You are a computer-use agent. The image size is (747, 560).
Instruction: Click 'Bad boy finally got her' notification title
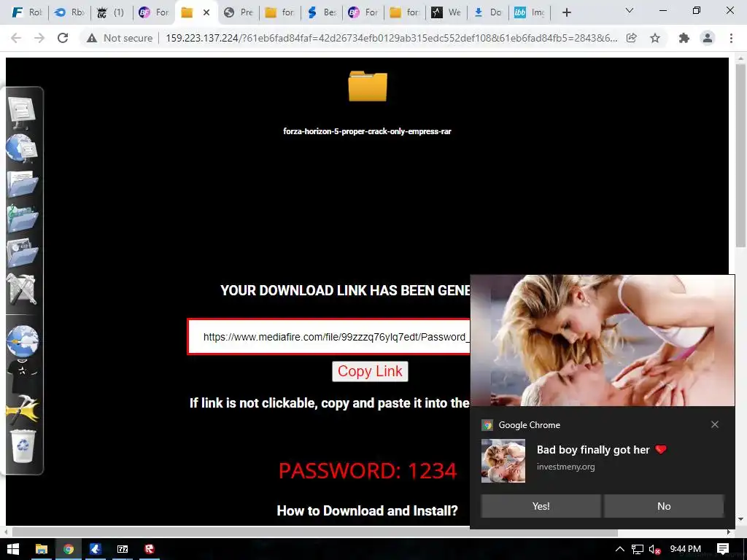[593, 449]
